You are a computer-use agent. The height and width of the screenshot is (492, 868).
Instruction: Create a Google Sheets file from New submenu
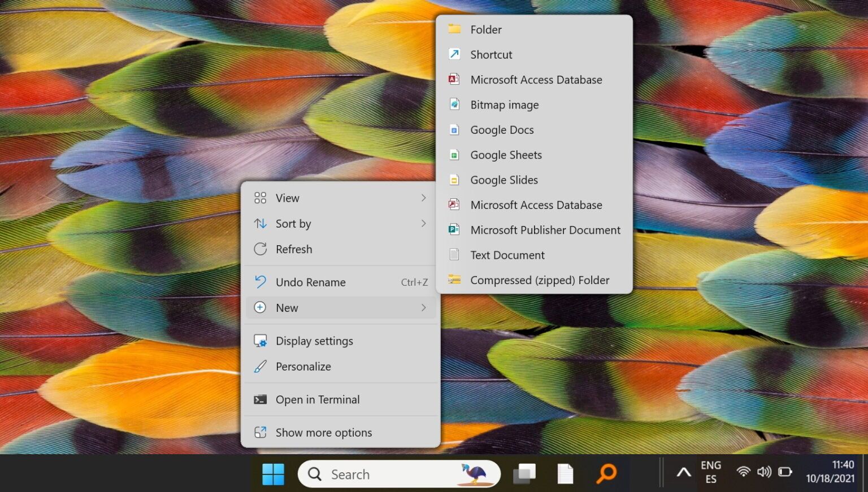tap(506, 155)
